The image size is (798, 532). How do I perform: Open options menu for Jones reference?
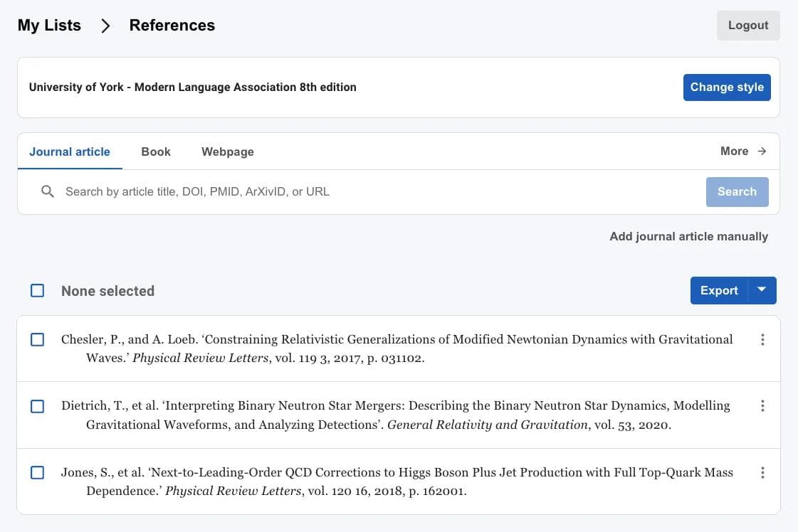point(762,472)
